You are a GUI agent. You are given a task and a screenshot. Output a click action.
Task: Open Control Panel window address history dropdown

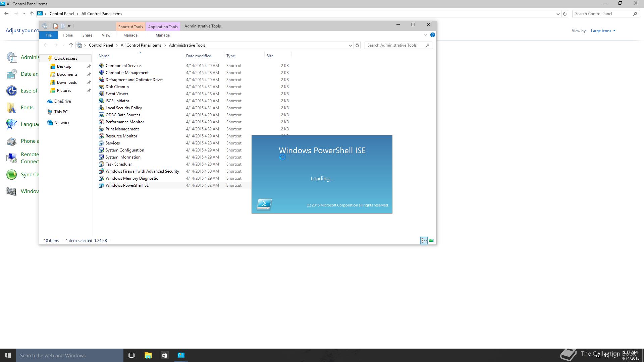[558, 14]
